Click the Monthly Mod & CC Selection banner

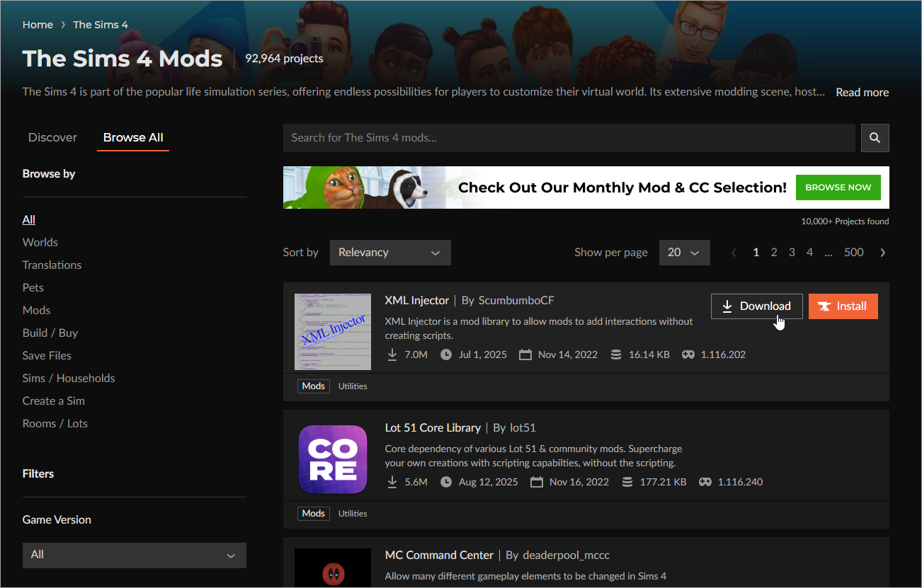(x=586, y=188)
